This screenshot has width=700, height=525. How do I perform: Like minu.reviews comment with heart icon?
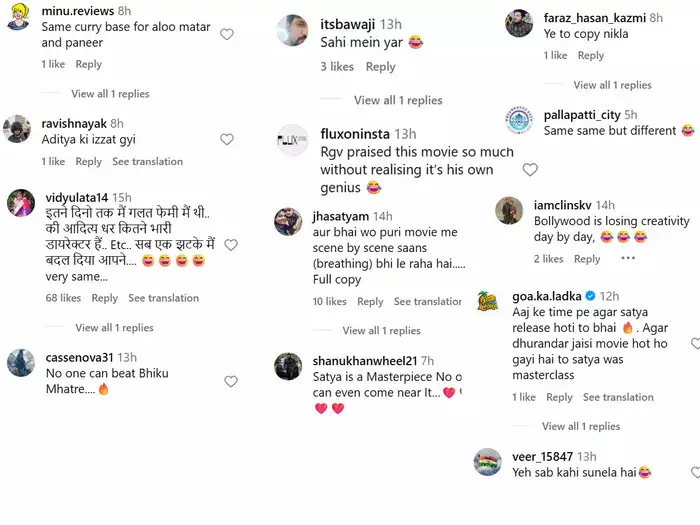pos(227,34)
